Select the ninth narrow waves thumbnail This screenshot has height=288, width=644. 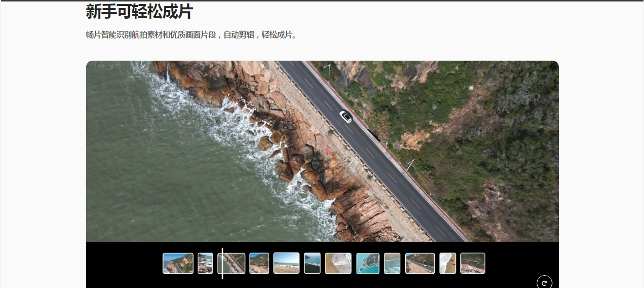[392, 263]
